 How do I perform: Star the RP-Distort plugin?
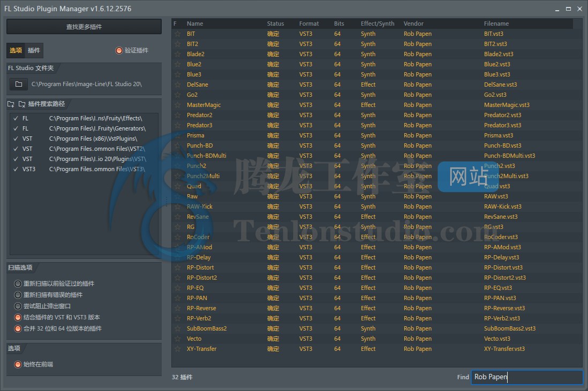(x=177, y=267)
